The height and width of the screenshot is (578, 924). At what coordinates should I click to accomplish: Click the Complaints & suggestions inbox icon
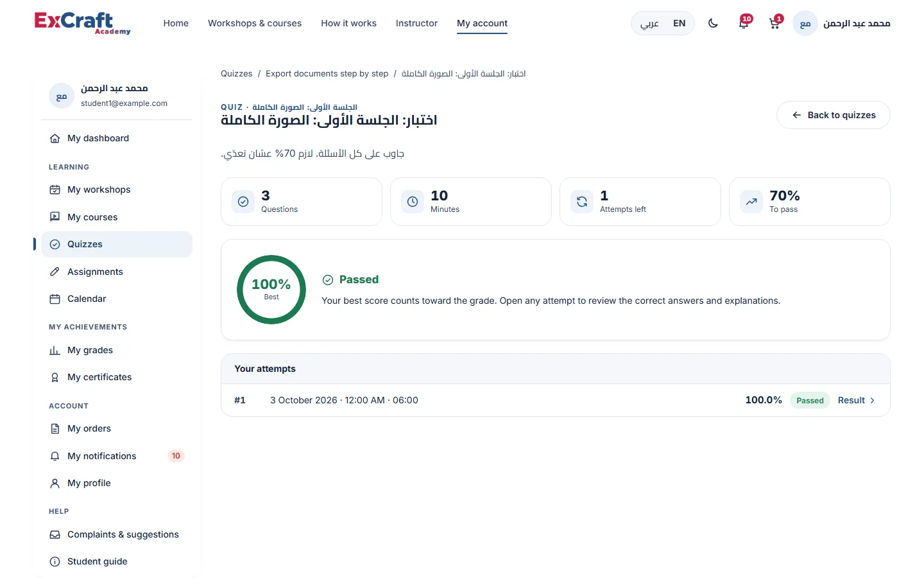pyautogui.click(x=55, y=534)
